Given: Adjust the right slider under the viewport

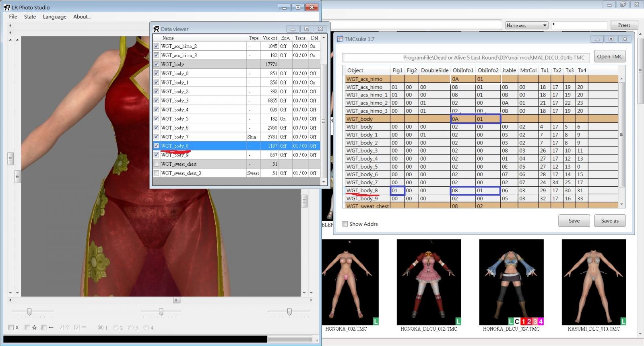Looking at the screenshot, I should coord(289,311).
